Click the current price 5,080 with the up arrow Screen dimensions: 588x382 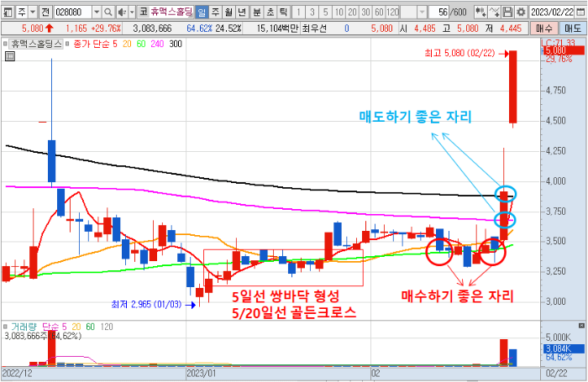(x=38, y=29)
